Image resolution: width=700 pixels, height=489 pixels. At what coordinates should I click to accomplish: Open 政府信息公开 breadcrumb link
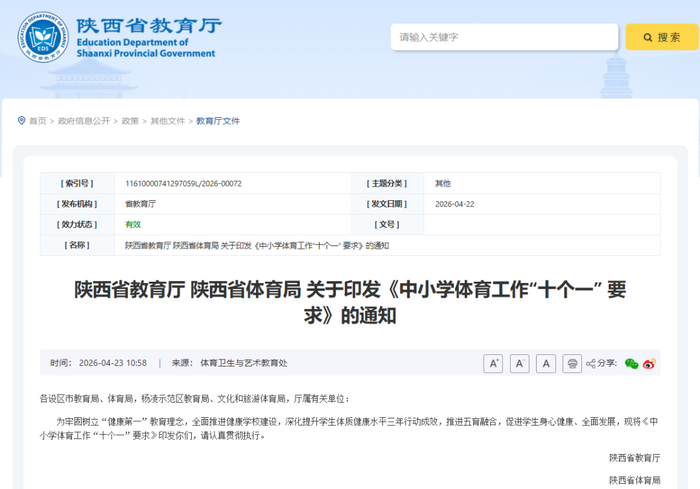[84, 121]
